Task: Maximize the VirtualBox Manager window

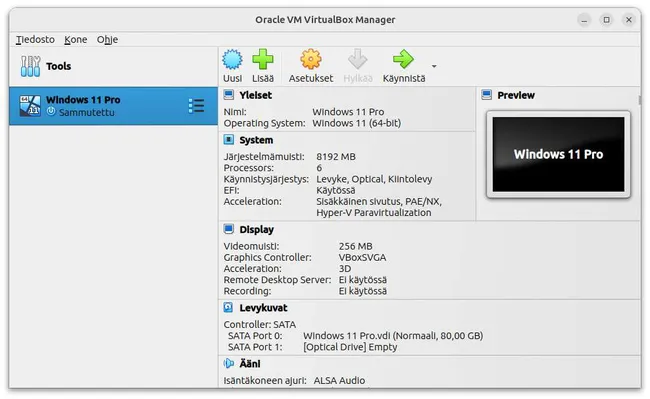Action: (x=606, y=20)
